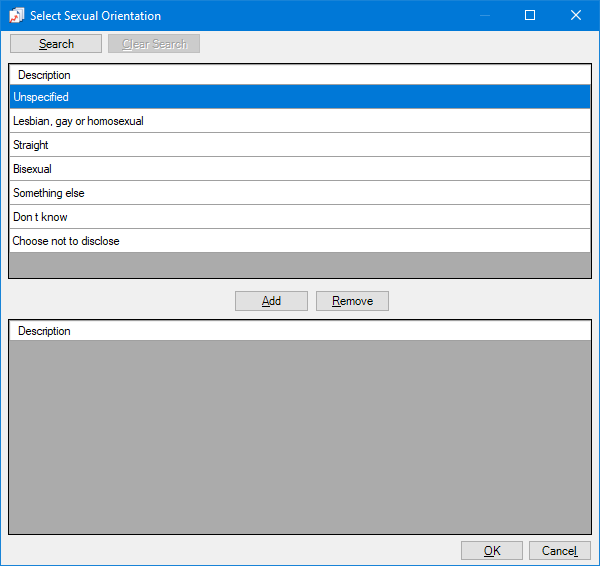Click empty area of lower selection list
Image resolution: width=600 pixels, height=566 pixels.
click(300, 435)
